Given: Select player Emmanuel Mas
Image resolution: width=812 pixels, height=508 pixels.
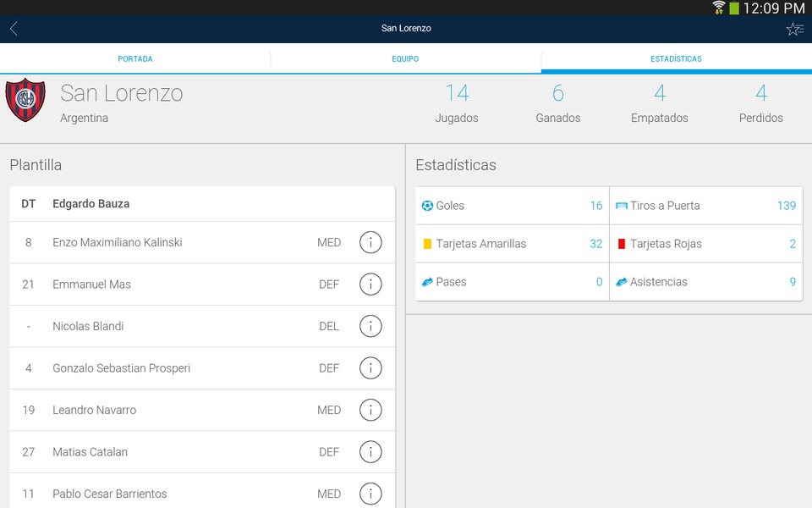Looking at the screenshot, I should 202,284.
